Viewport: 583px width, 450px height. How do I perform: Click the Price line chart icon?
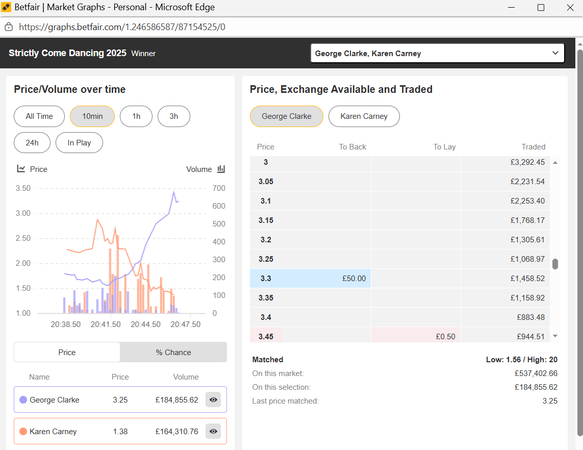click(x=21, y=169)
